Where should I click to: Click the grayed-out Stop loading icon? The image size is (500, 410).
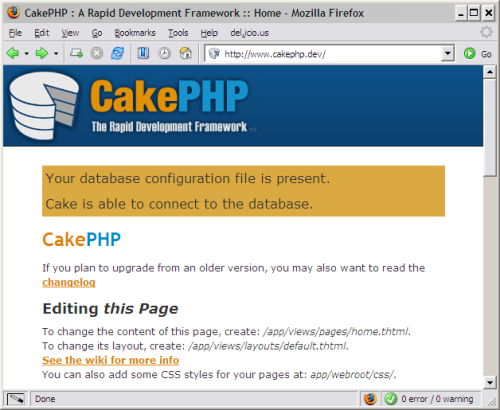click(97, 53)
